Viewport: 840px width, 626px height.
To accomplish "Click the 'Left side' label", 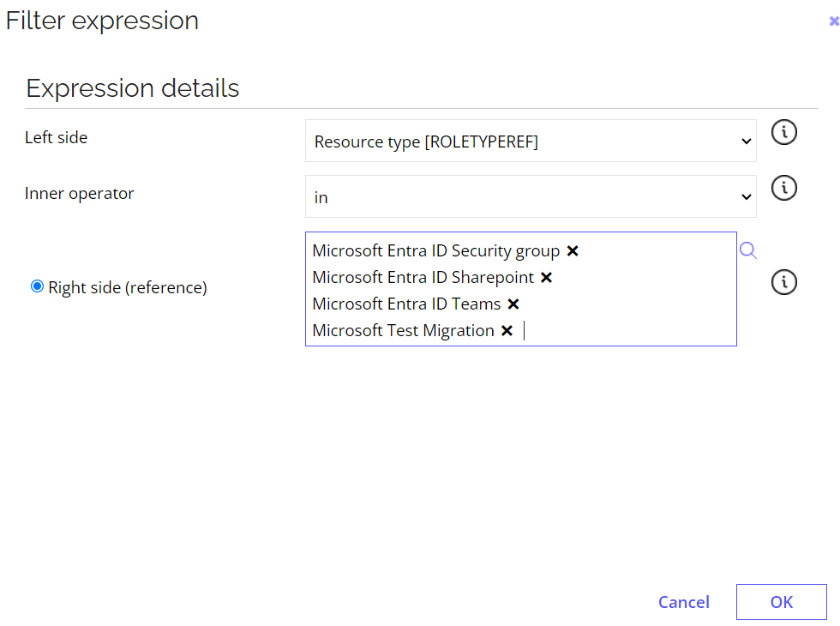I will 57,138.
